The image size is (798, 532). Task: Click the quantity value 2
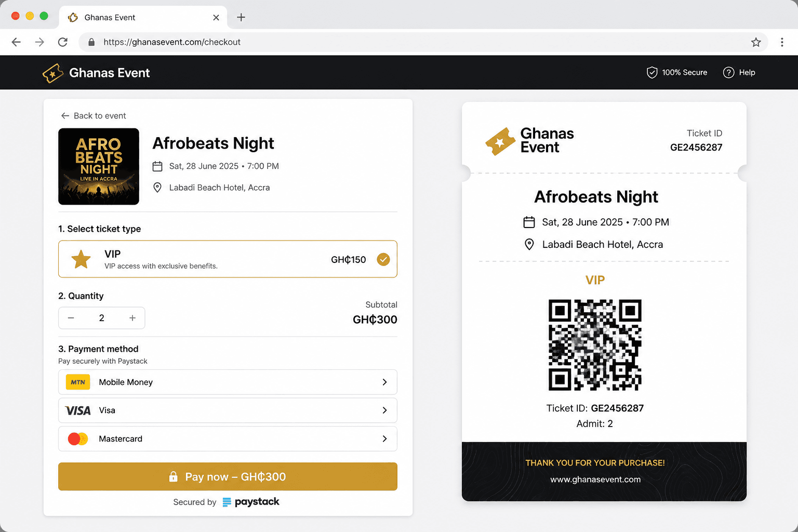[102, 318]
